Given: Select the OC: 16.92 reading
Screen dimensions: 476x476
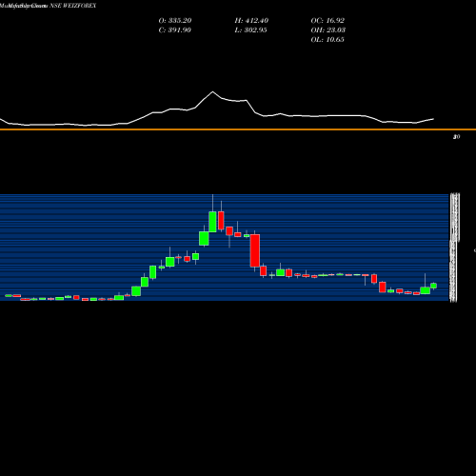Looking at the screenshot, I should [x=327, y=21].
